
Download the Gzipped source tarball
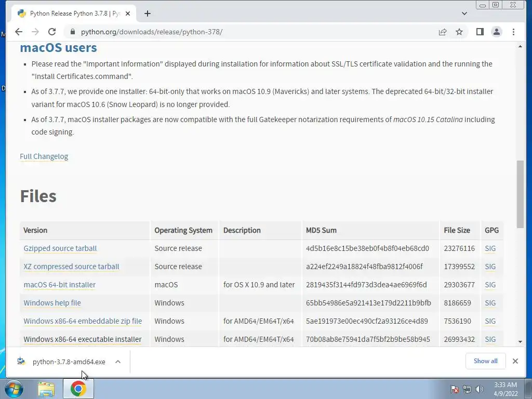(x=60, y=248)
